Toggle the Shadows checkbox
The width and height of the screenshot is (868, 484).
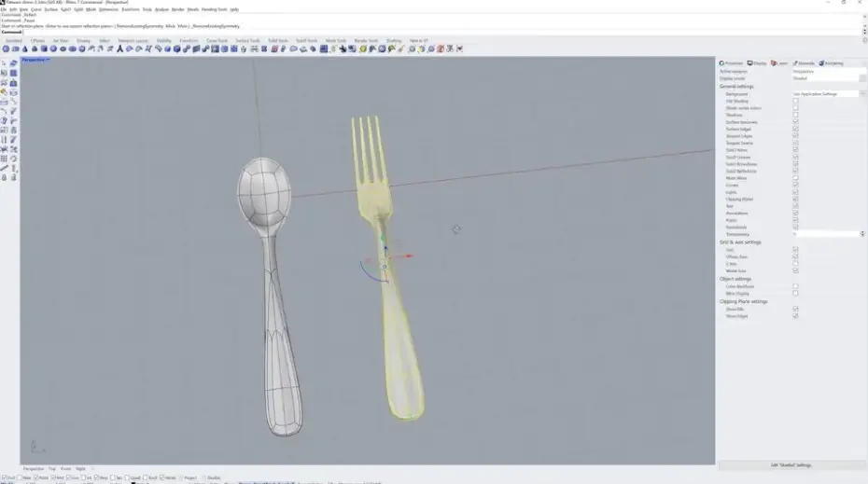pyautogui.click(x=795, y=115)
